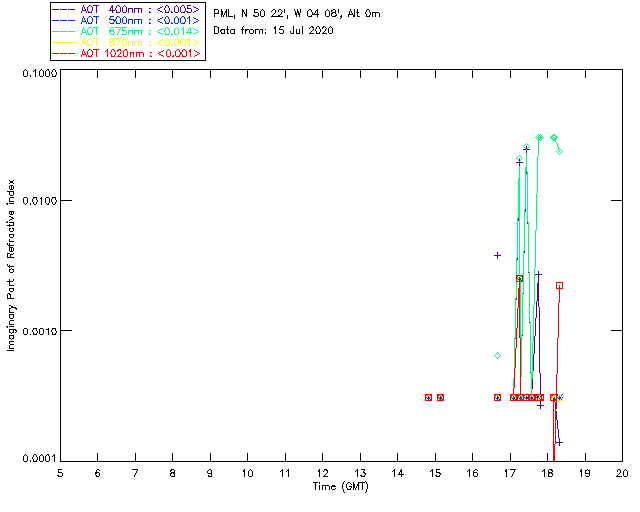Click the 0.0100 y-axis tick label

[x=39, y=201]
